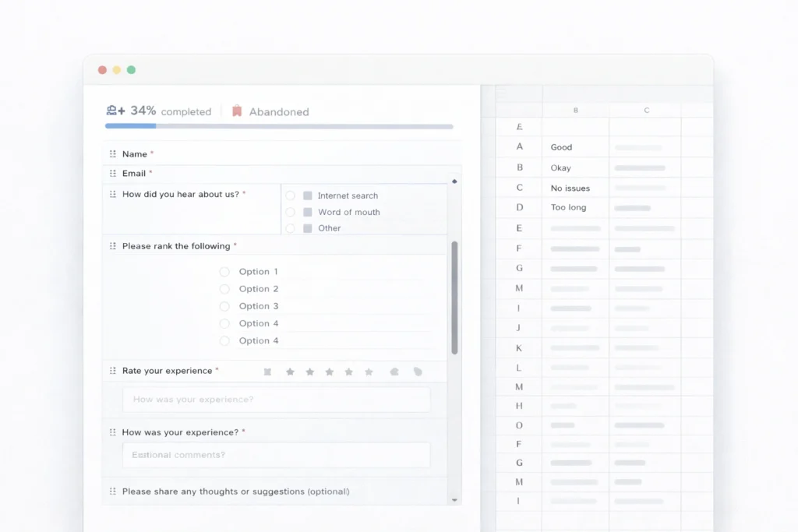The height and width of the screenshot is (532, 798).
Task: Click the 'Too long' spreadsheet cell
Action: (568, 208)
